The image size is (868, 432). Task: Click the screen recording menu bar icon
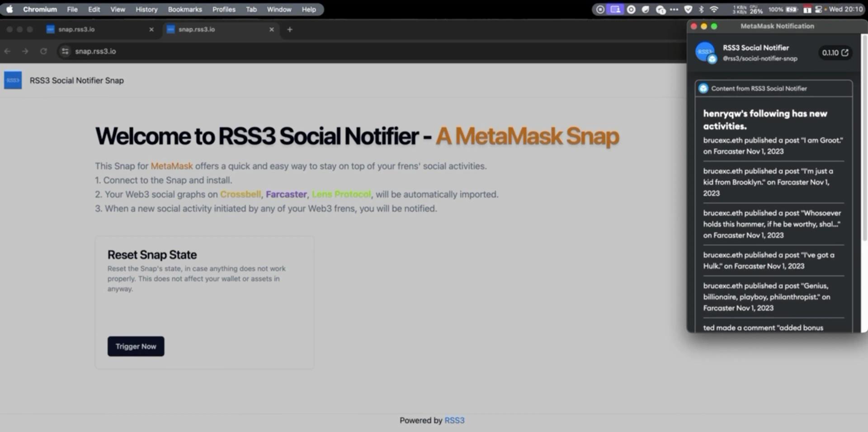point(600,9)
